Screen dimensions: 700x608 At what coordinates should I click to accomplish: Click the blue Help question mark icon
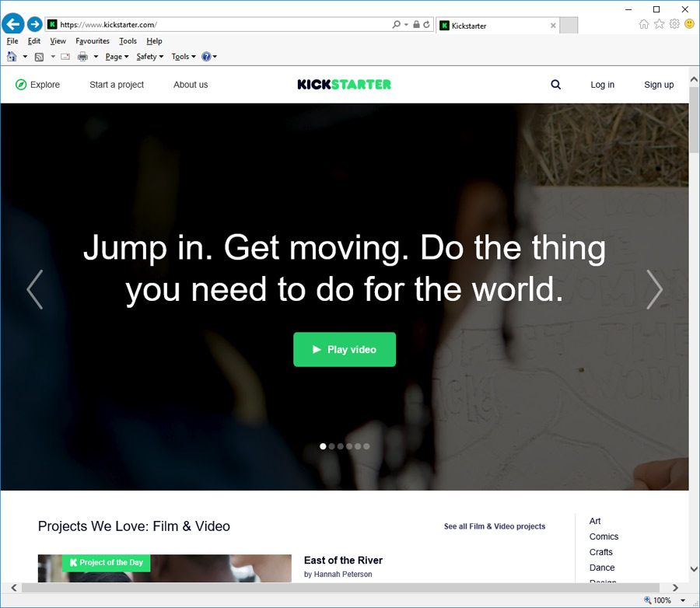206,57
